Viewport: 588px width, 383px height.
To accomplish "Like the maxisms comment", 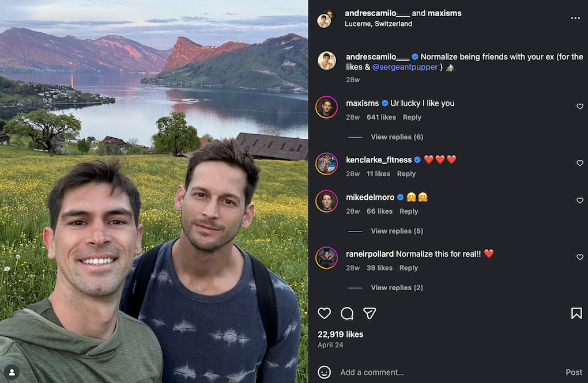I will pyautogui.click(x=580, y=107).
